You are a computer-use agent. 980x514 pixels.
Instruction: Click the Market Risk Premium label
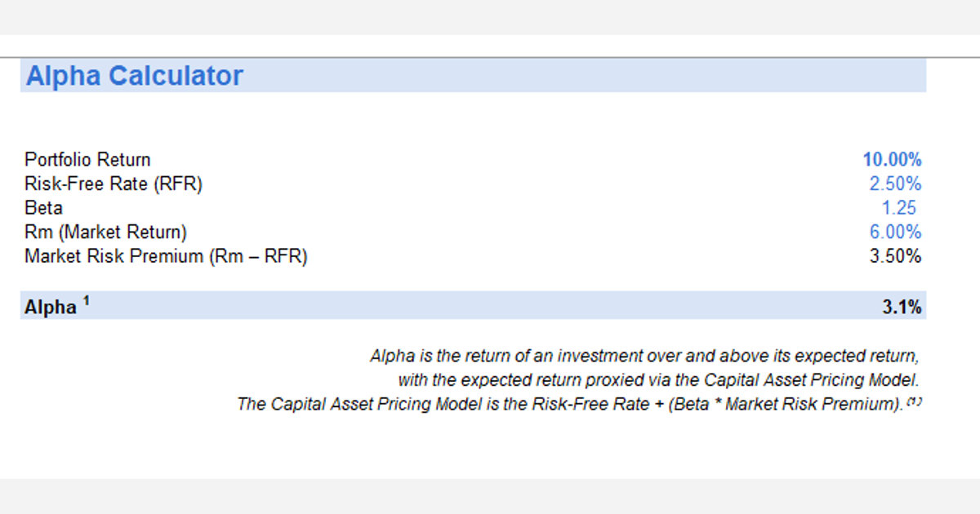tap(165, 256)
